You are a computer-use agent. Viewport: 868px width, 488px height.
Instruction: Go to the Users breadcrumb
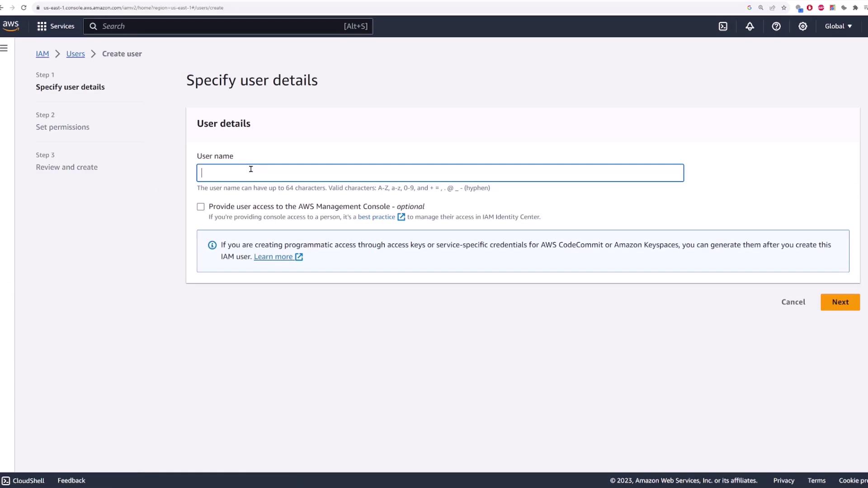click(75, 54)
